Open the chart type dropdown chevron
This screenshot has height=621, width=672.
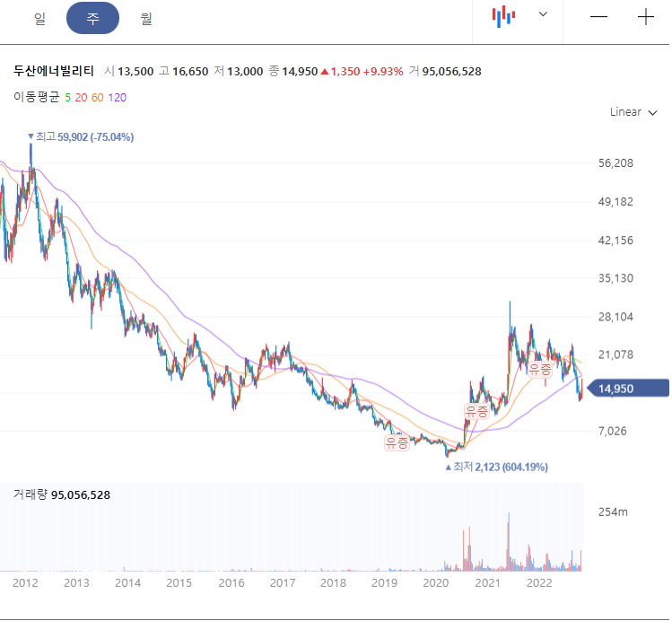click(543, 14)
